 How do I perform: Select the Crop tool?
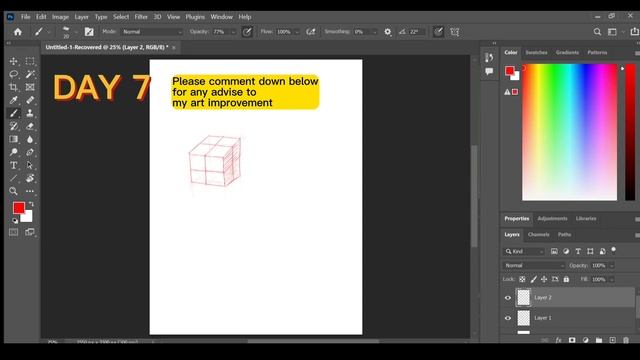(x=13, y=87)
